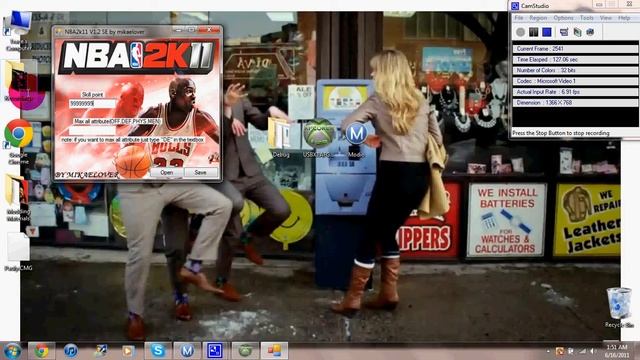Click the volume icon in system tray

point(593,351)
